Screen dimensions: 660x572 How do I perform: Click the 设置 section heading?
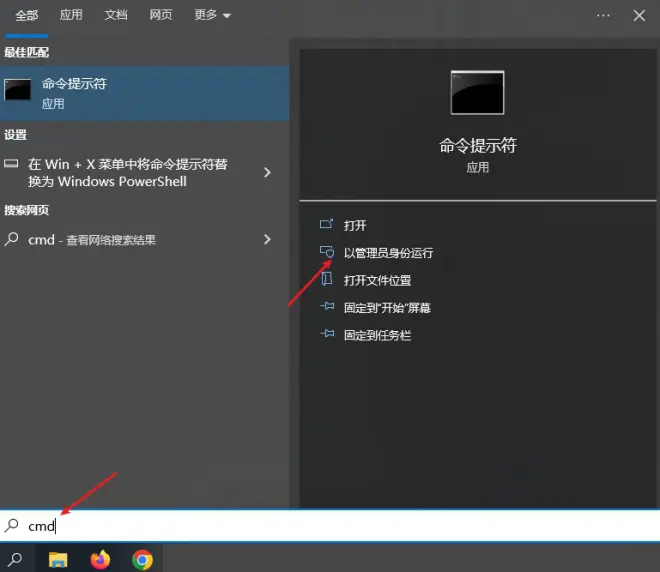click(15, 135)
